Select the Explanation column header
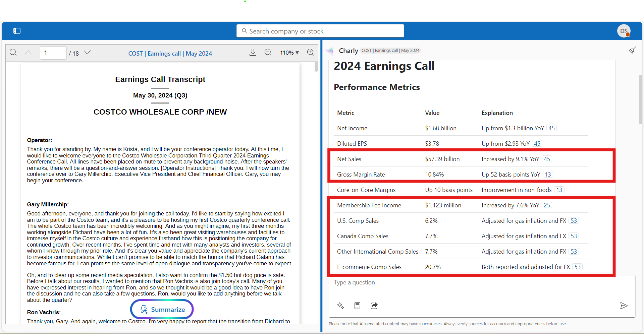This screenshot has height=334, width=644. 497,113
